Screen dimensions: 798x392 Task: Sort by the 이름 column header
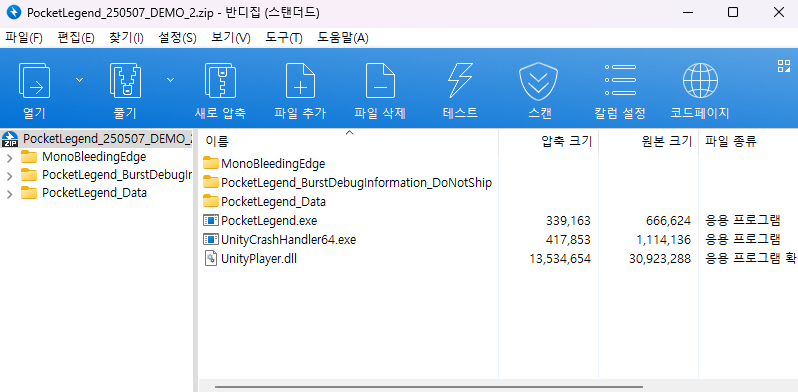point(217,142)
